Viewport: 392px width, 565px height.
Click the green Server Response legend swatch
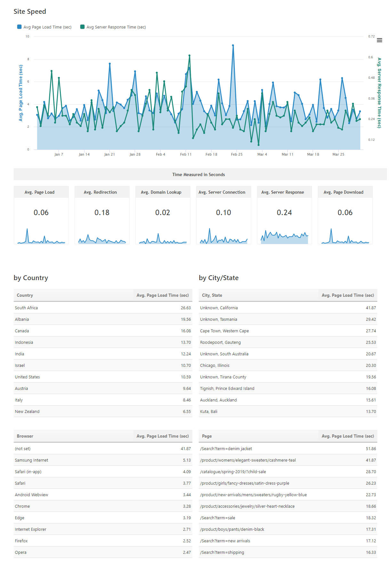tap(82, 27)
